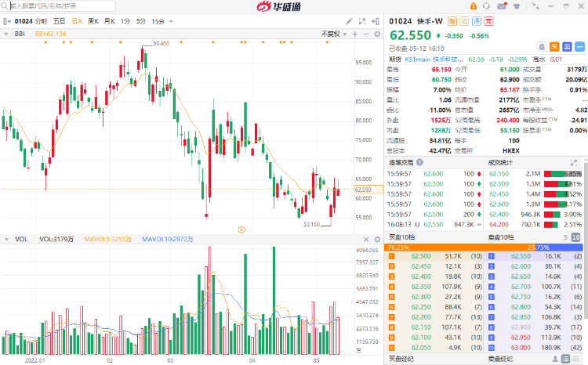The height and width of the screenshot is (365, 588).
Task: Click the right panel vertical scrollbar
Action: (x=586, y=240)
